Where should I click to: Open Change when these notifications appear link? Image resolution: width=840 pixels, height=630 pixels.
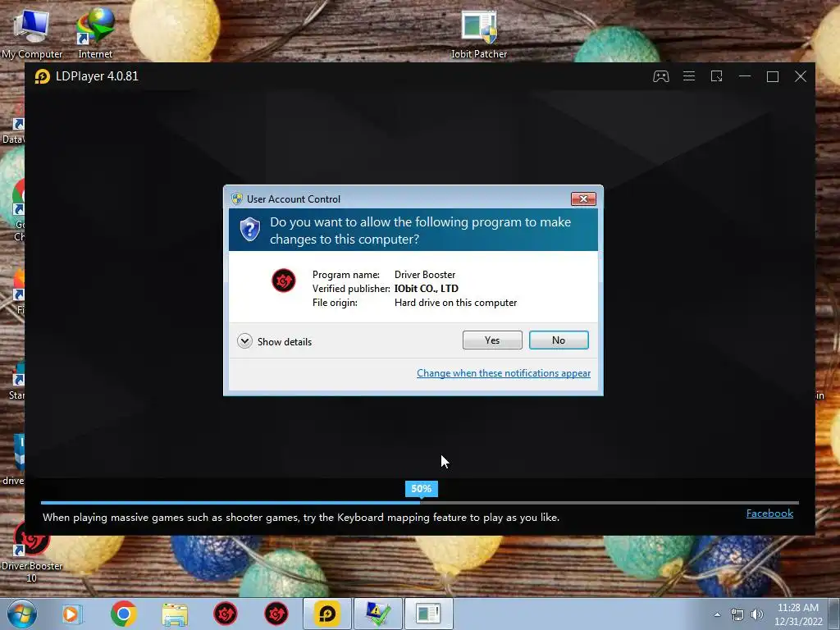(504, 373)
